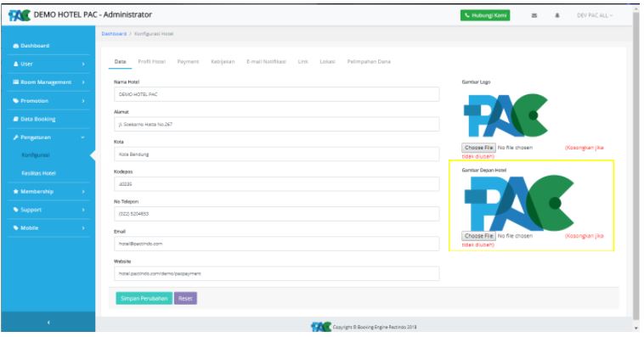
Task: Collapse the Pengaturan sidebar menu
Action: [48, 138]
